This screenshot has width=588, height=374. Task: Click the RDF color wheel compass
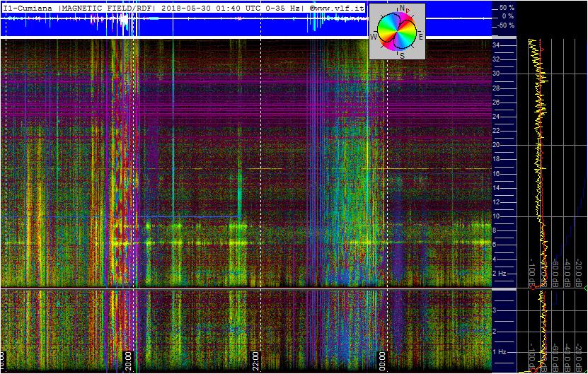(x=397, y=31)
